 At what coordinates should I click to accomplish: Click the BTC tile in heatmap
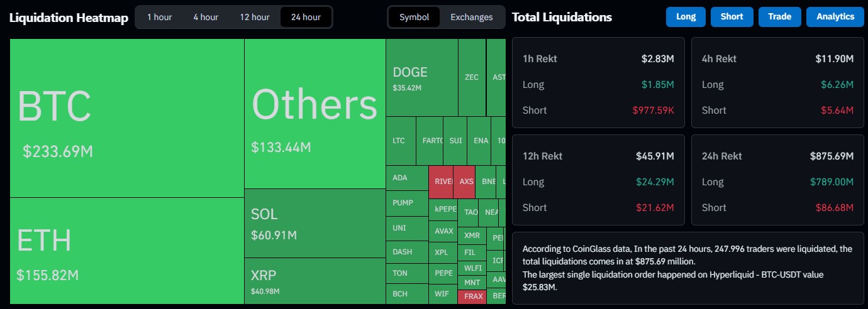(126, 118)
